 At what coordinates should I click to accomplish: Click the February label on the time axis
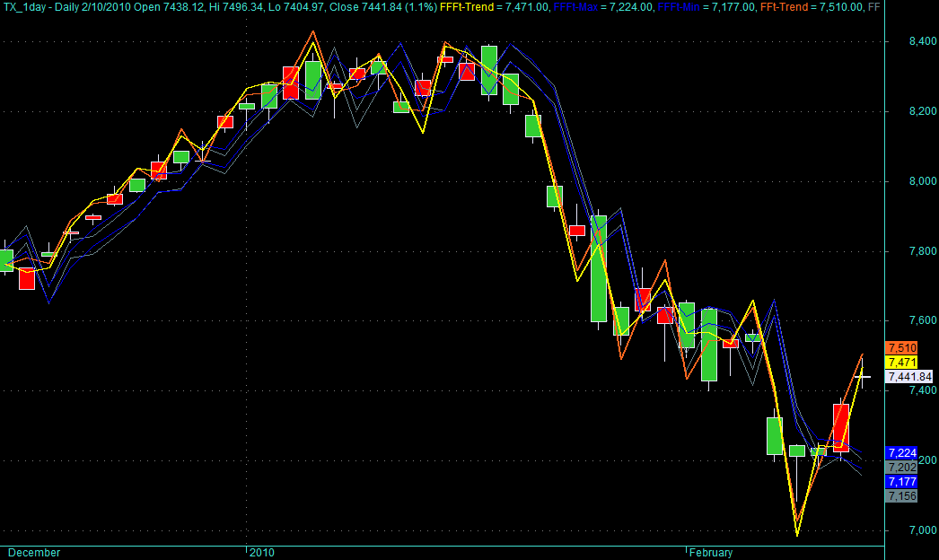(x=711, y=552)
